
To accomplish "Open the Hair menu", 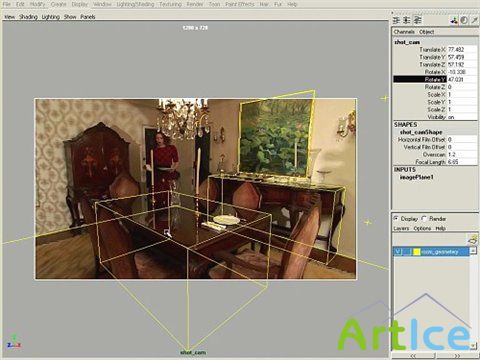I will click(264, 4).
